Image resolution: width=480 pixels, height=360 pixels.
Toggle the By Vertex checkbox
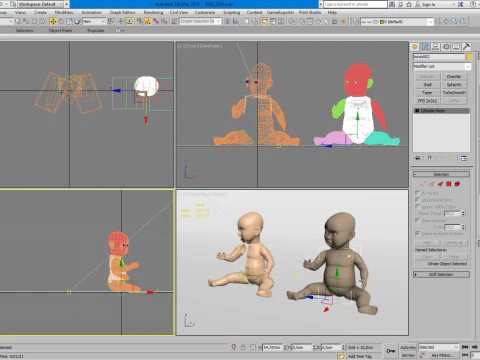click(417, 193)
